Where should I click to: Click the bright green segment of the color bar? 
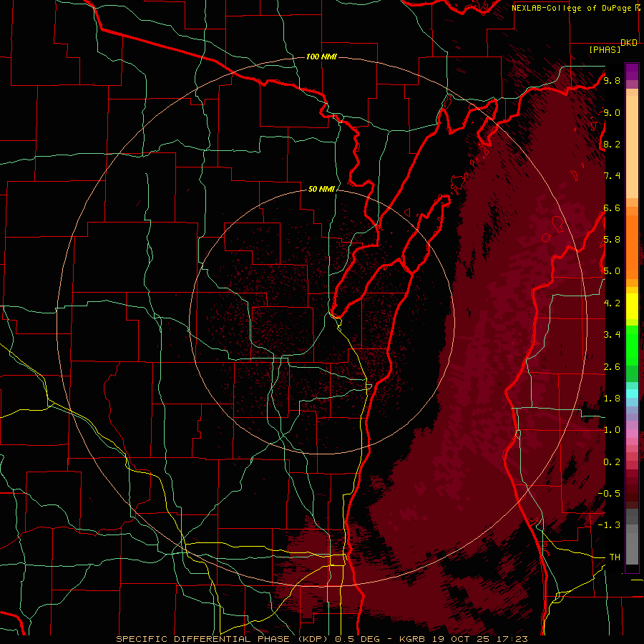[632, 345]
